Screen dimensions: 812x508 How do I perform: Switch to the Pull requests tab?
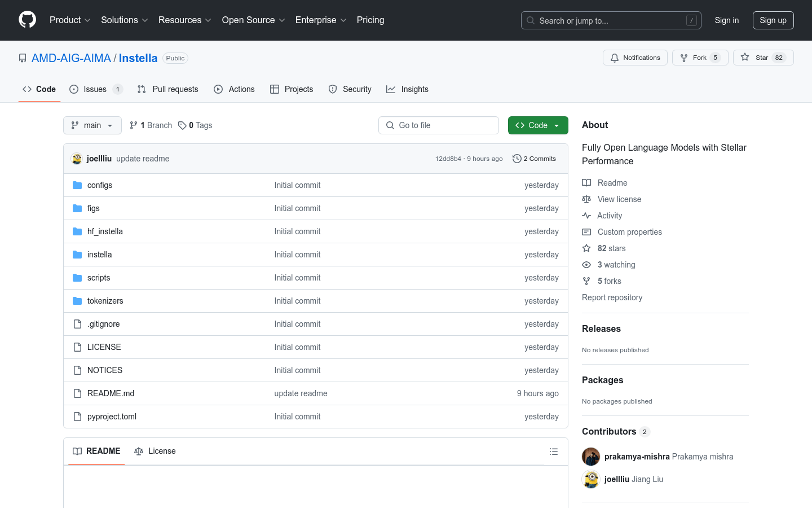(168, 89)
